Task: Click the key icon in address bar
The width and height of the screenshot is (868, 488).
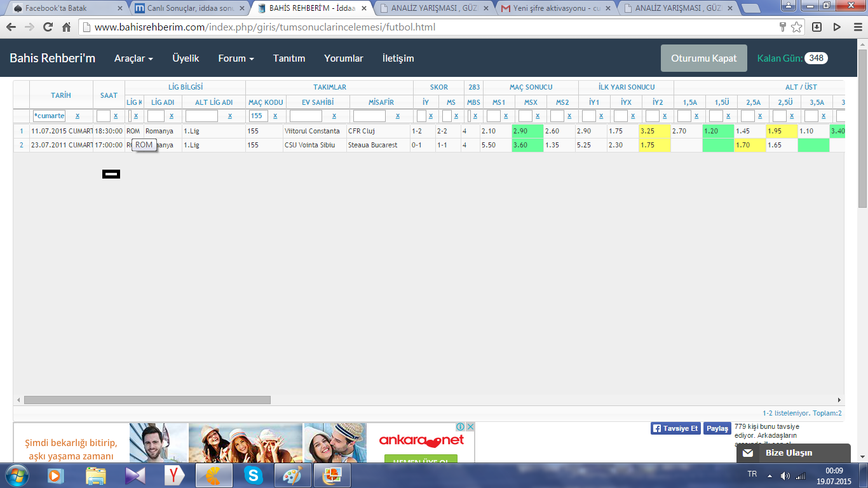Action: click(783, 27)
